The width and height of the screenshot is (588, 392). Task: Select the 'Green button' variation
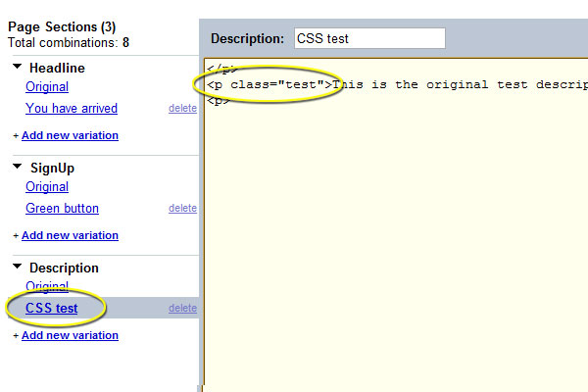click(x=62, y=208)
